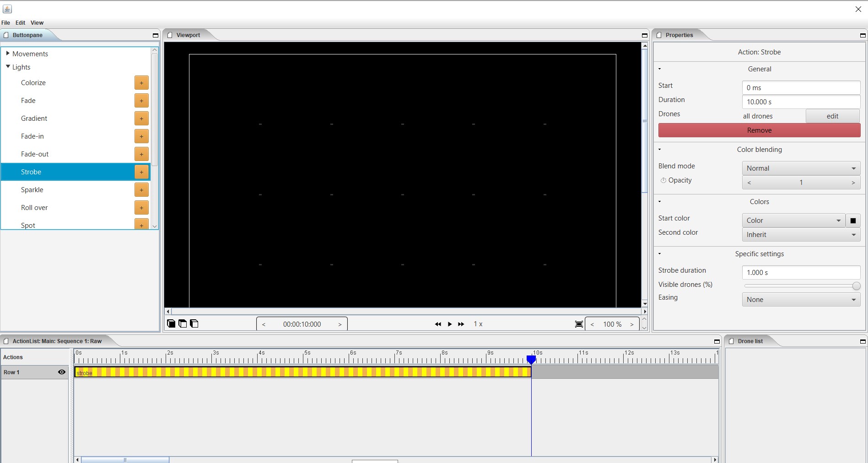868x463 pixels.
Task: Open the Second color dropdown
Action: point(801,235)
